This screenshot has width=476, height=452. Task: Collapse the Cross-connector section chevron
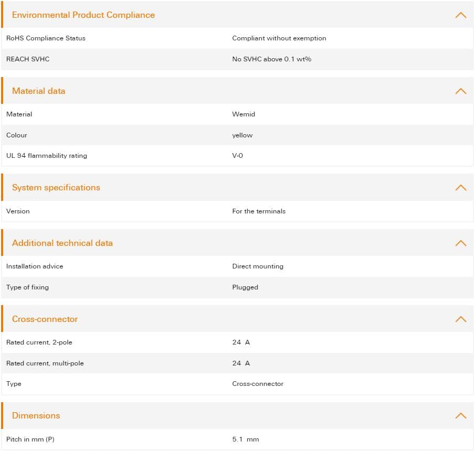click(x=460, y=319)
